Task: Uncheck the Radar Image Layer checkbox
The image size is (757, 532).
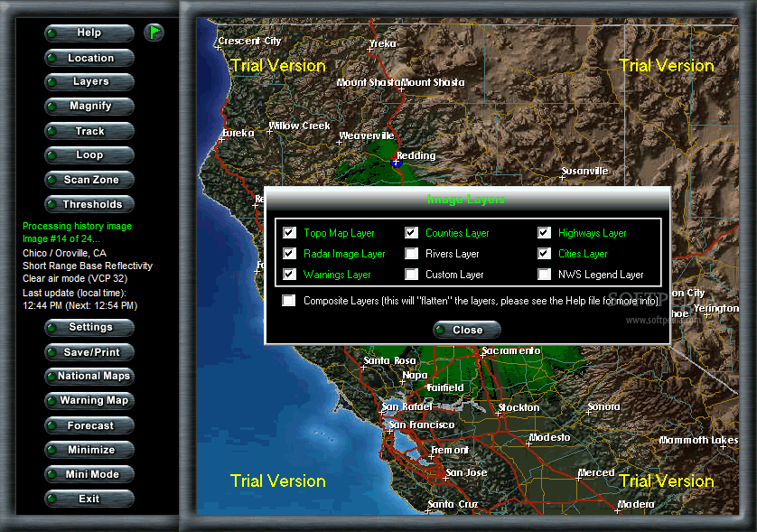Action: pyautogui.click(x=289, y=254)
